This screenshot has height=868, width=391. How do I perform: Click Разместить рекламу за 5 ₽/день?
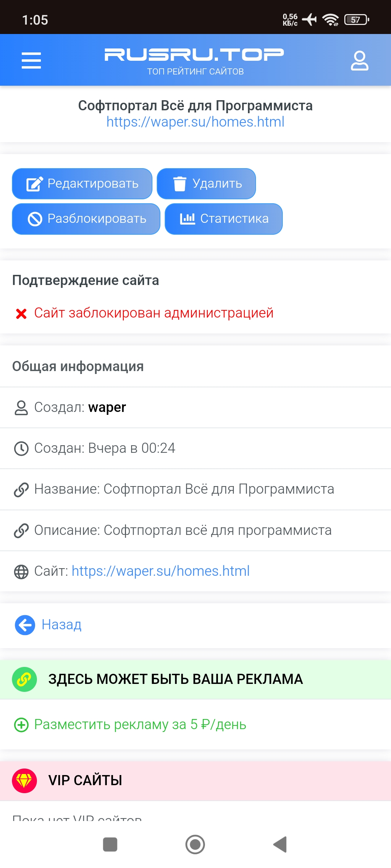(x=140, y=724)
